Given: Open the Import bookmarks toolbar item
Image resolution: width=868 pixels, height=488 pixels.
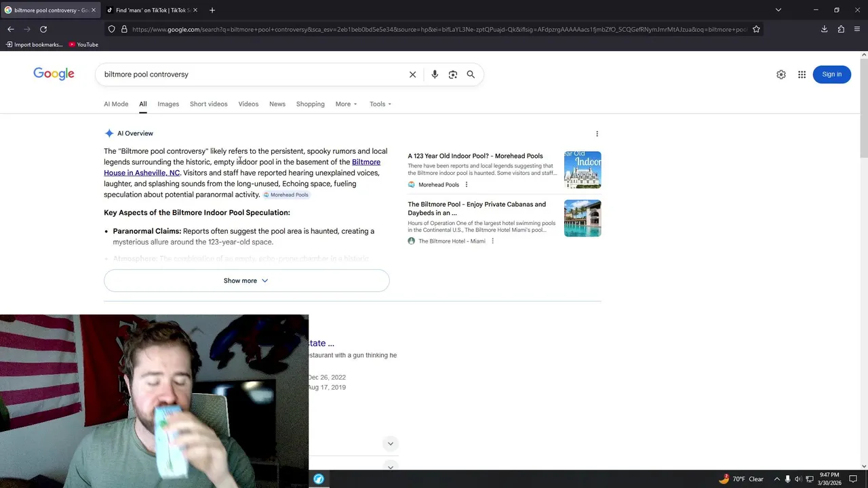Looking at the screenshot, I should point(34,45).
